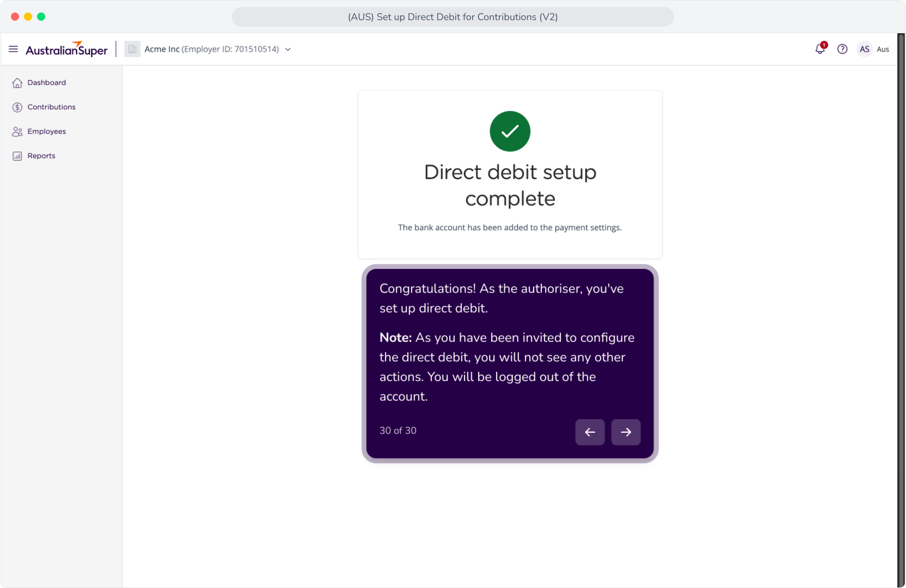This screenshot has width=906, height=588.
Task: Go to previous tour step arrow
Action: click(590, 432)
